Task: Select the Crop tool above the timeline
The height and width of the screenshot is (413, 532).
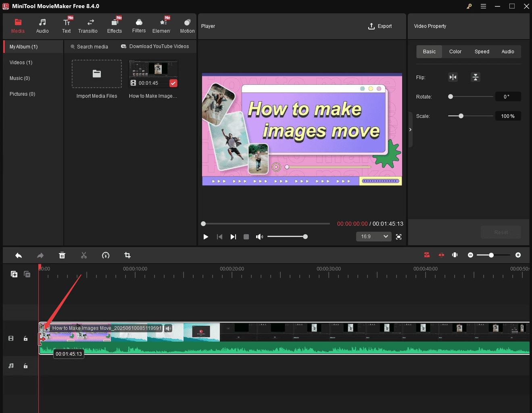Action: pos(127,255)
